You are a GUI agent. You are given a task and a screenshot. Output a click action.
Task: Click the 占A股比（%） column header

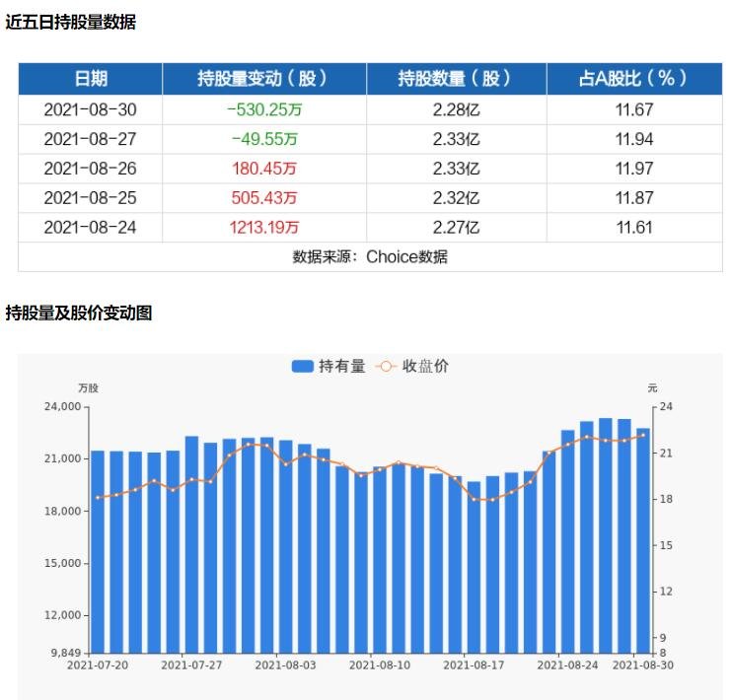tap(634, 79)
